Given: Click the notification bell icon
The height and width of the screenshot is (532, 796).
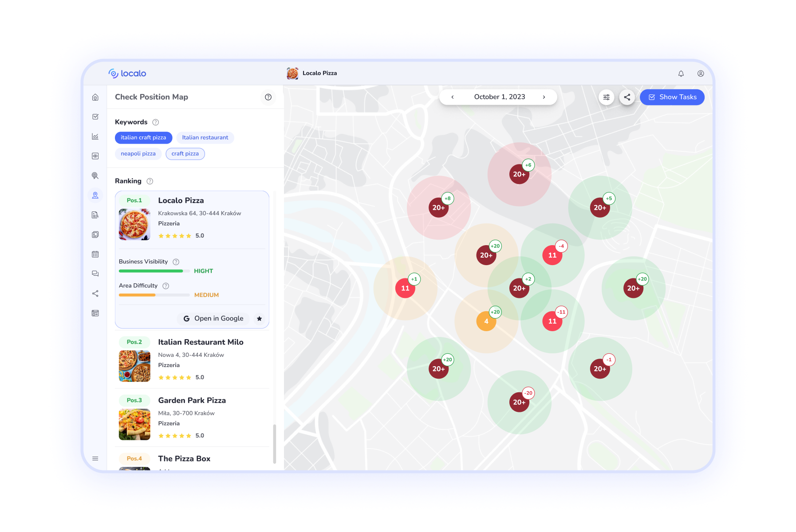Looking at the screenshot, I should point(681,74).
